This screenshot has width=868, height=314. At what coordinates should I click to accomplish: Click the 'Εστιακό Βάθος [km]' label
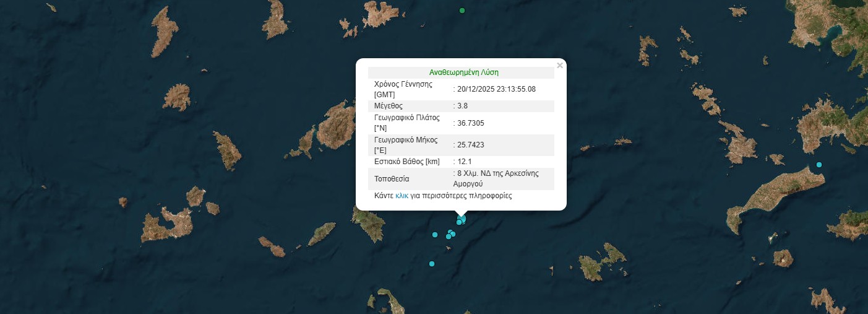point(406,162)
